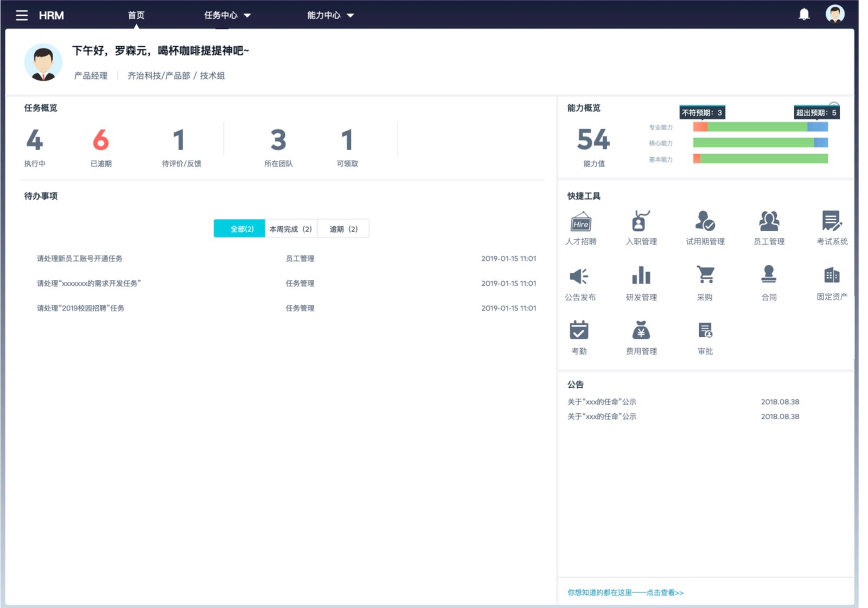Open 审批 document icon
This screenshot has height=608, width=868.
tap(705, 330)
